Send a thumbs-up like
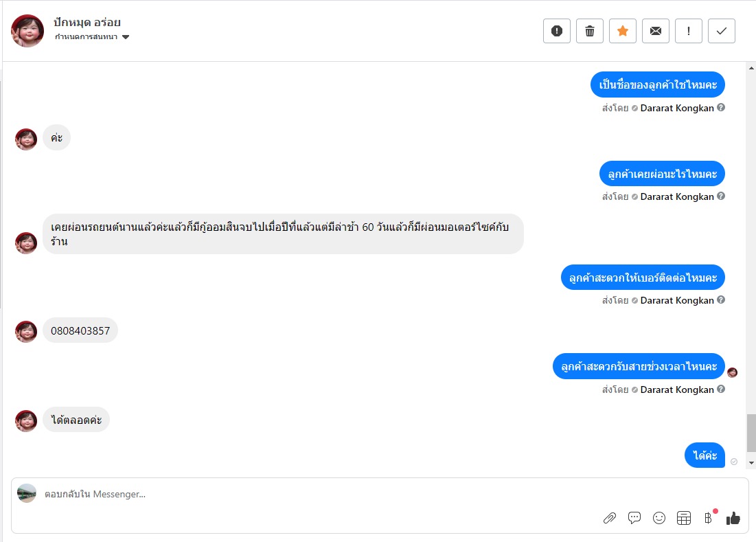The image size is (756, 542). pos(733,518)
